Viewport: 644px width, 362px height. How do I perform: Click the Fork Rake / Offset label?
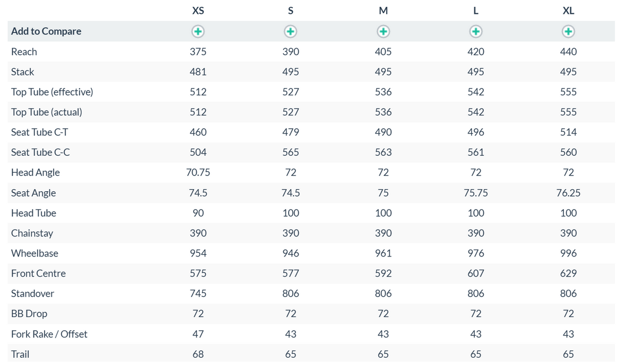point(49,334)
